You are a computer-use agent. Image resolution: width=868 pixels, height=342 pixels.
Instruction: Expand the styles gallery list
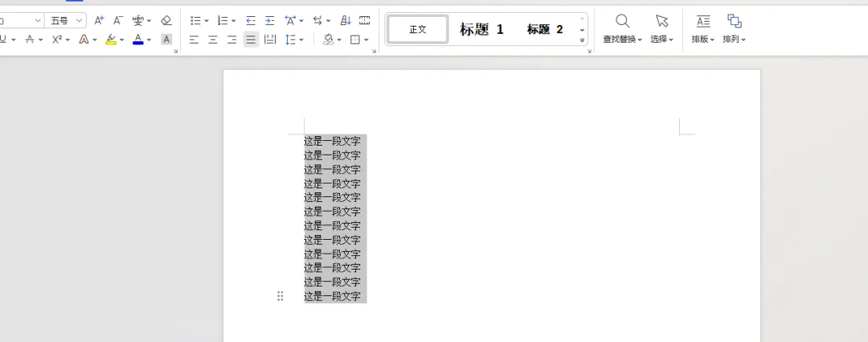[x=582, y=40]
